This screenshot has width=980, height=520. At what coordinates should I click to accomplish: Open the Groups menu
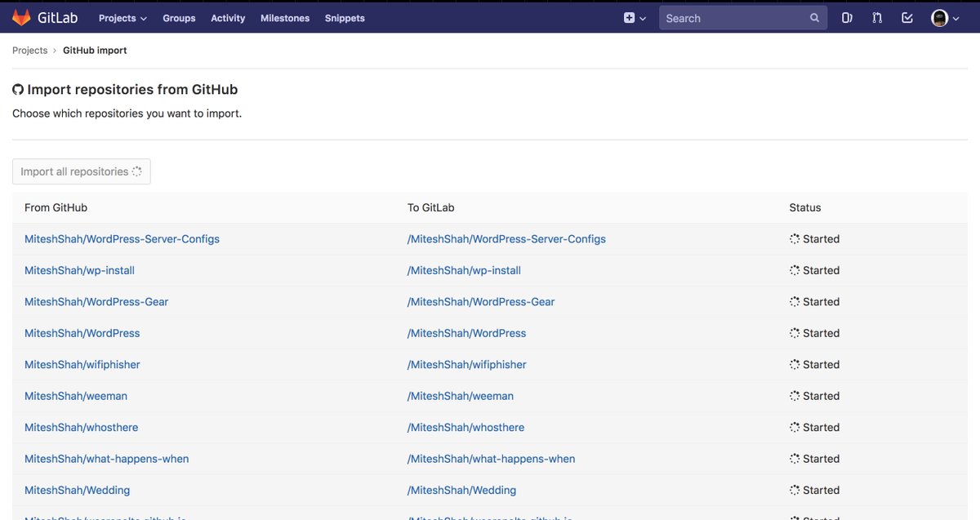pyautogui.click(x=179, y=18)
